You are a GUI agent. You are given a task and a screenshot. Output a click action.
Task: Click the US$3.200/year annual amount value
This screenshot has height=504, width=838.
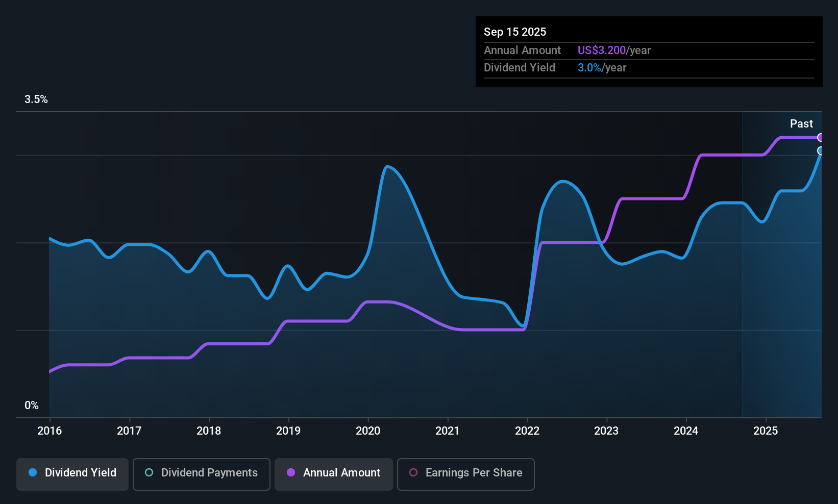point(614,51)
